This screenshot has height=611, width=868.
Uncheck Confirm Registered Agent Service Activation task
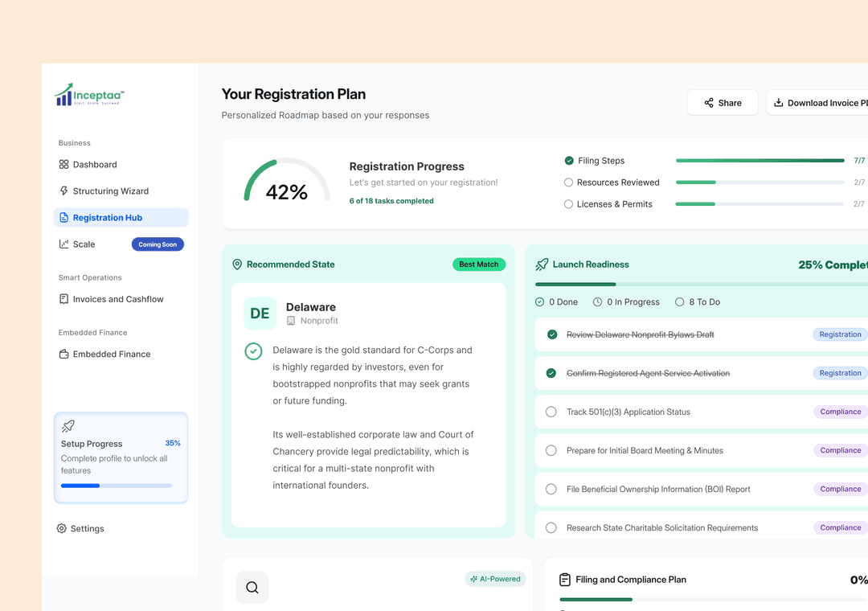tap(551, 373)
